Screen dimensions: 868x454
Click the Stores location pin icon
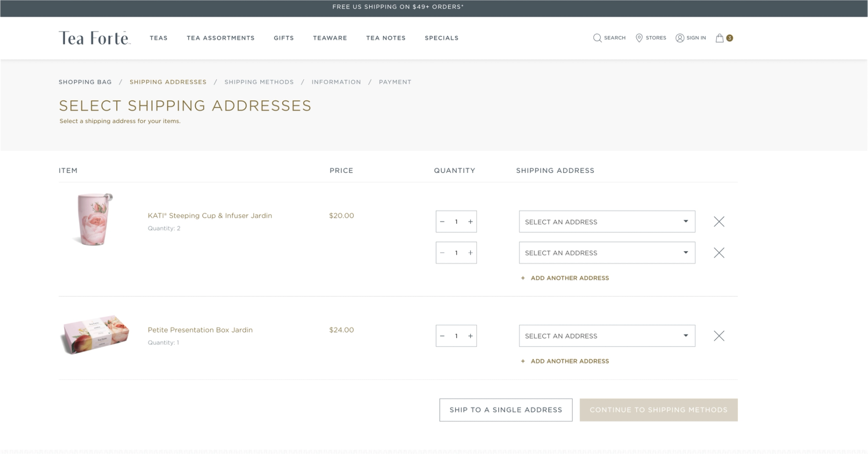639,38
